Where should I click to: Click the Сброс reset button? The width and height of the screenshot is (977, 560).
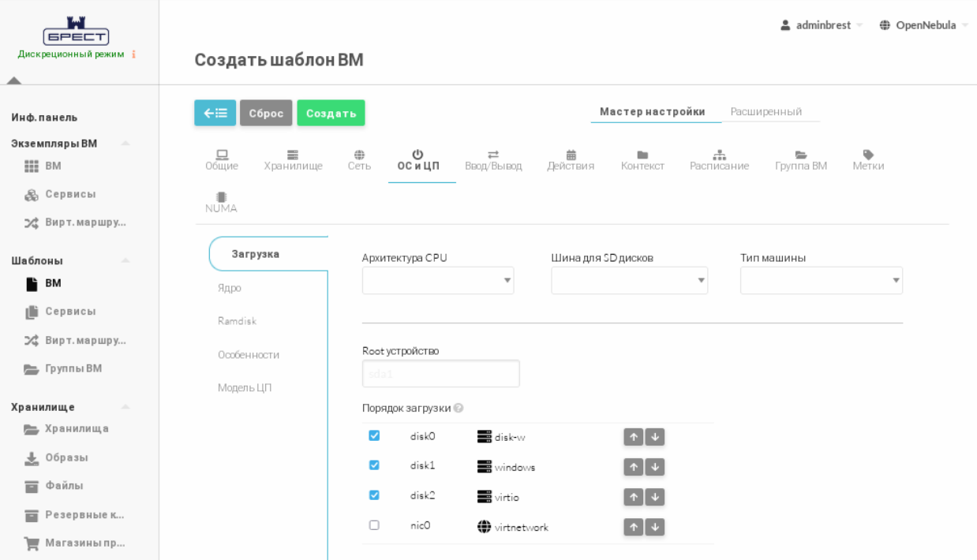click(266, 113)
